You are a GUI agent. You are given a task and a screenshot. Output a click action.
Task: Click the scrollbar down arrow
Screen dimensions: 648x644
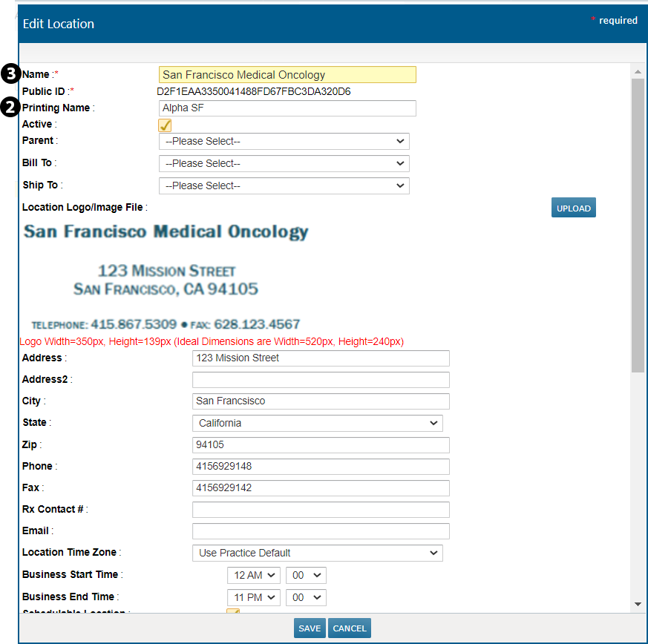(x=638, y=605)
